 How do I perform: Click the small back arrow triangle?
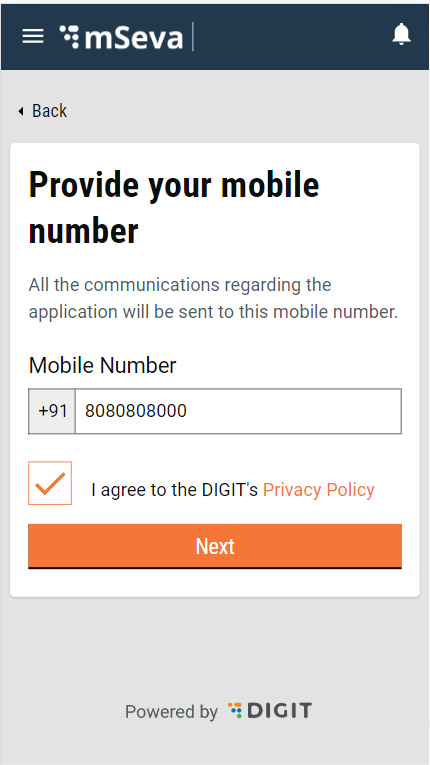click(21, 111)
